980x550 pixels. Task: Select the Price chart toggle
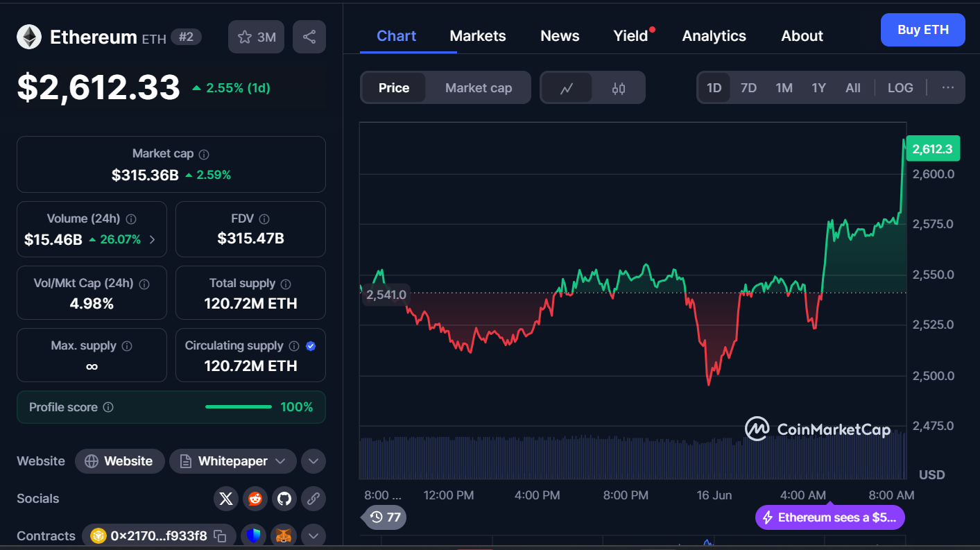pos(394,88)
